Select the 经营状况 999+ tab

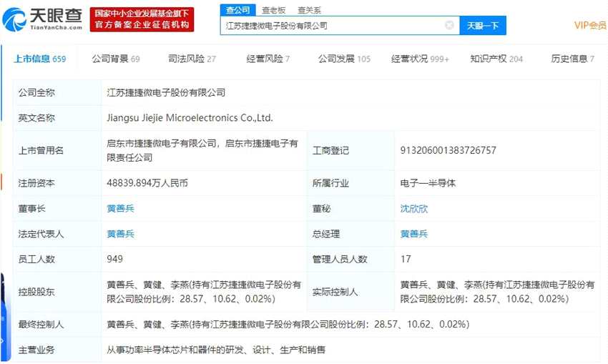click(420, 59)
